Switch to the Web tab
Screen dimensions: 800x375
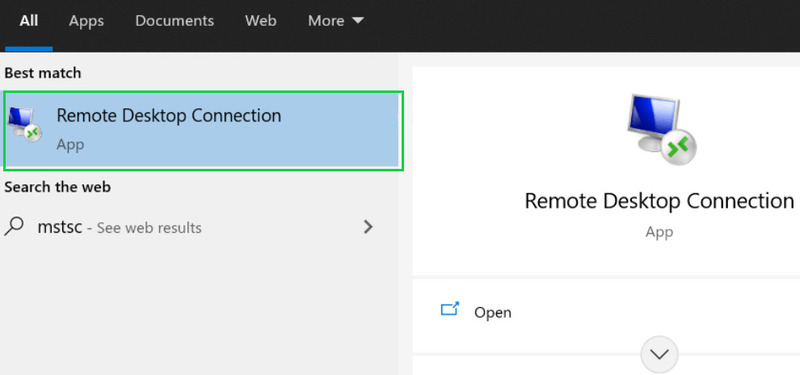pyautogui.click(x=261, y=21)
